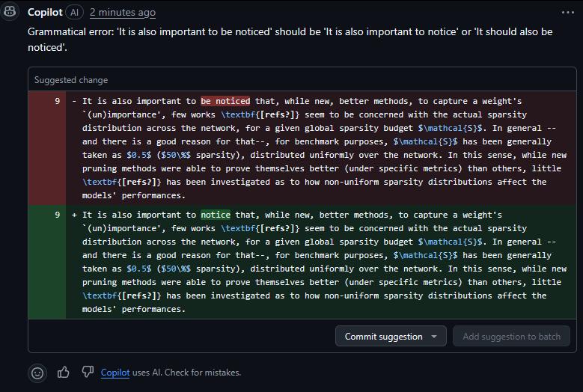Give the comment a thumbs down
This screenshot has height=392, width=583.
[x=88, y=372]
